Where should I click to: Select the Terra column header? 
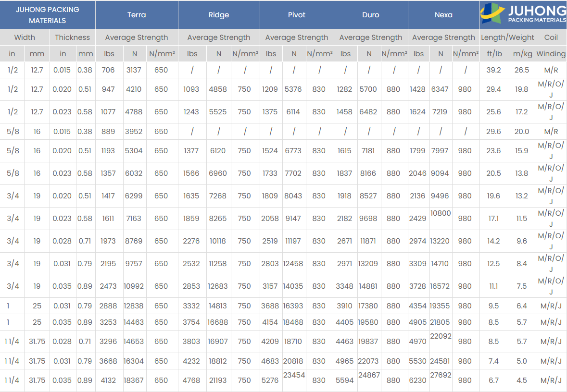[137, 14]
